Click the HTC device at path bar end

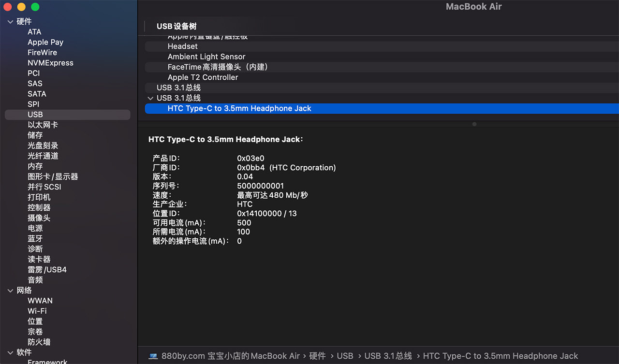501,356
